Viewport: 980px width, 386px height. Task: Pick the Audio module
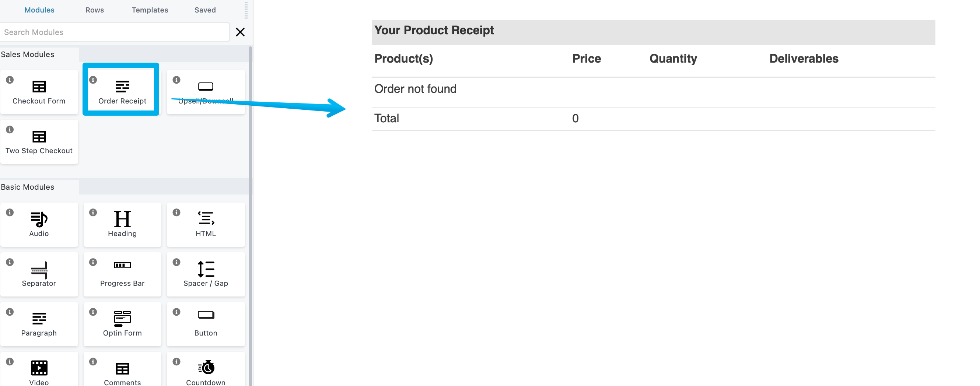click(39, 224)
